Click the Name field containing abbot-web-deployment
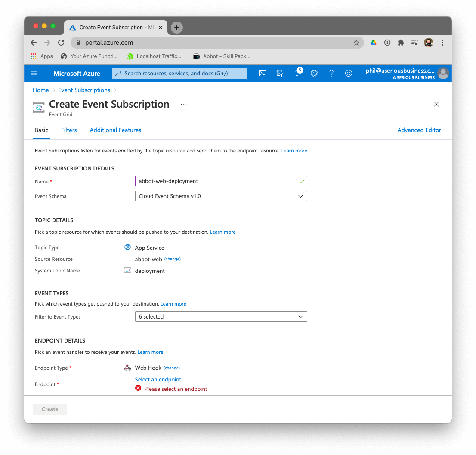The image size is (476, 455). tap(221, 181)
